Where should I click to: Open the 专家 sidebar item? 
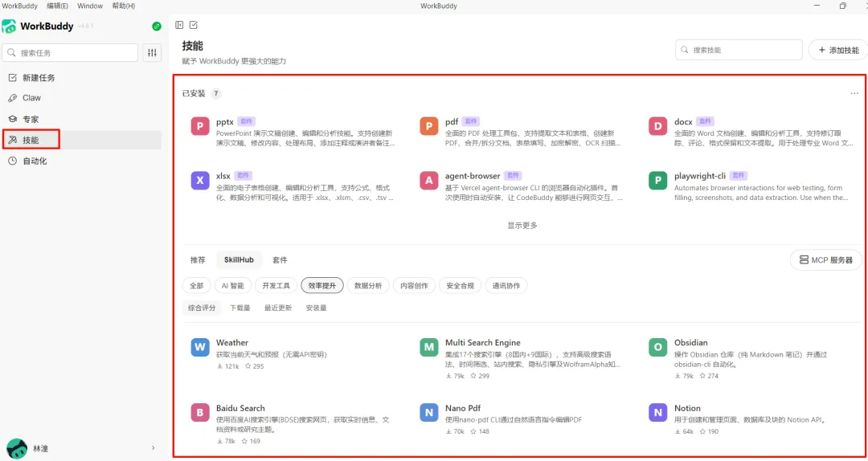click(82, 119)
